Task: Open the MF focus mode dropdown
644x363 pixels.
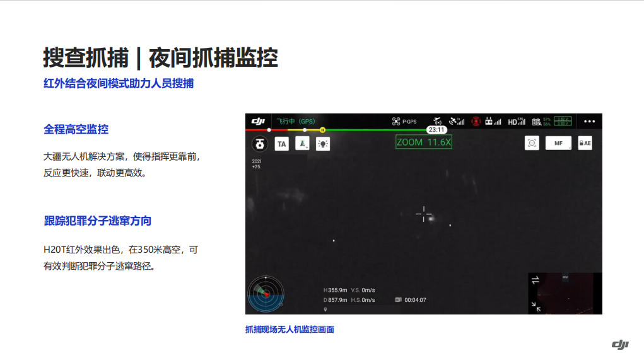Action: tap(558, 143)
